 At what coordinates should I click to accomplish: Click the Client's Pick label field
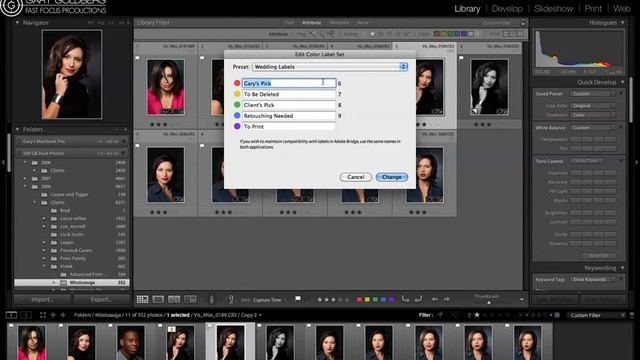tap(289, 105)
